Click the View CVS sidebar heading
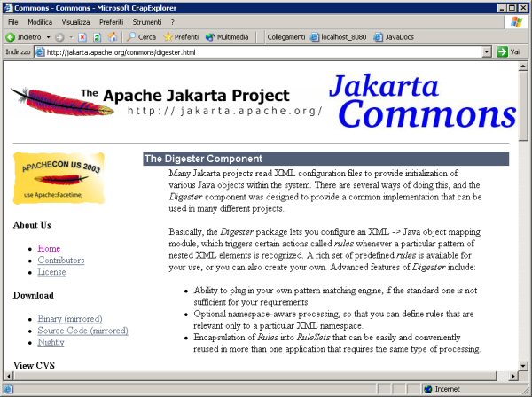 [34, 365]
